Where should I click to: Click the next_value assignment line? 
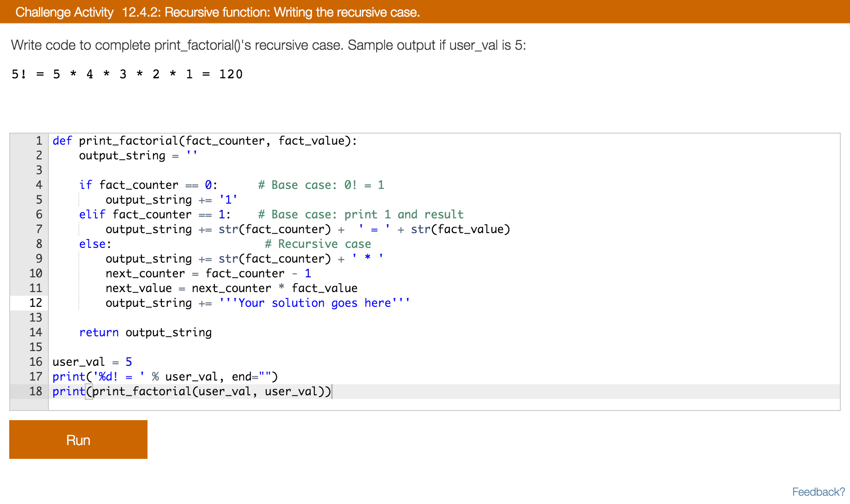click(x=230, y=288)
